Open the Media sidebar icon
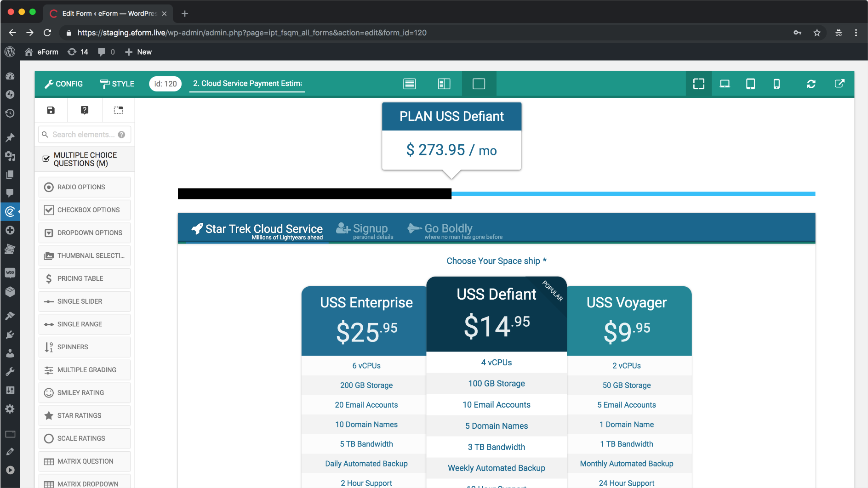868x488 pixels. pos(10,156)
